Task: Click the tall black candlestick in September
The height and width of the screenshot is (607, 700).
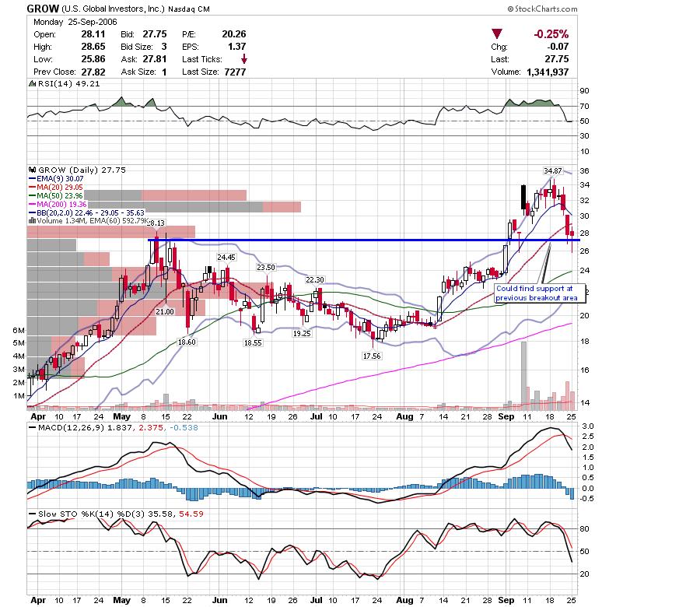Action: pyautogui.click(x=523, y=197)
